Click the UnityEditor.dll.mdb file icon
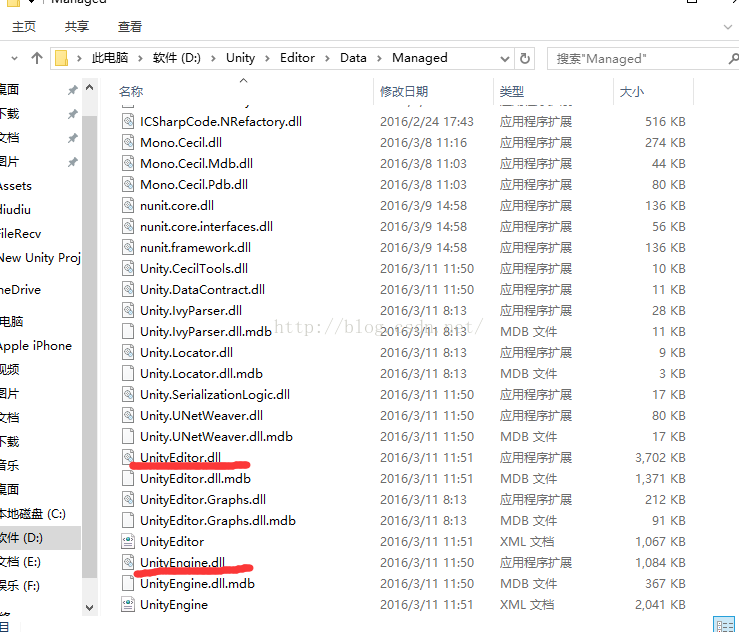The image size is (739, 632). [x=128, y=478]
